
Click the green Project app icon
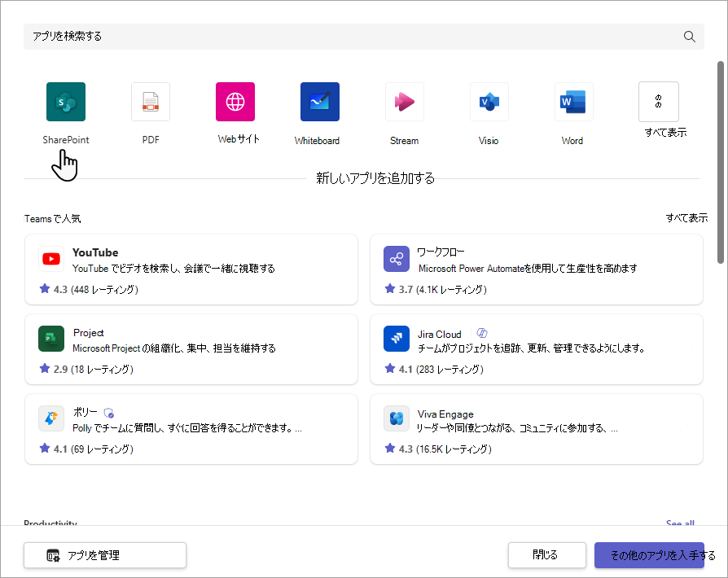pos(51,339)
